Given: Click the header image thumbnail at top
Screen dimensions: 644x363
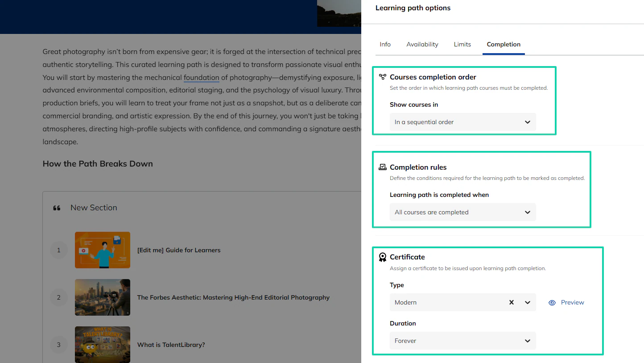Looking at the screenshot, I should [x=339, y=13].
